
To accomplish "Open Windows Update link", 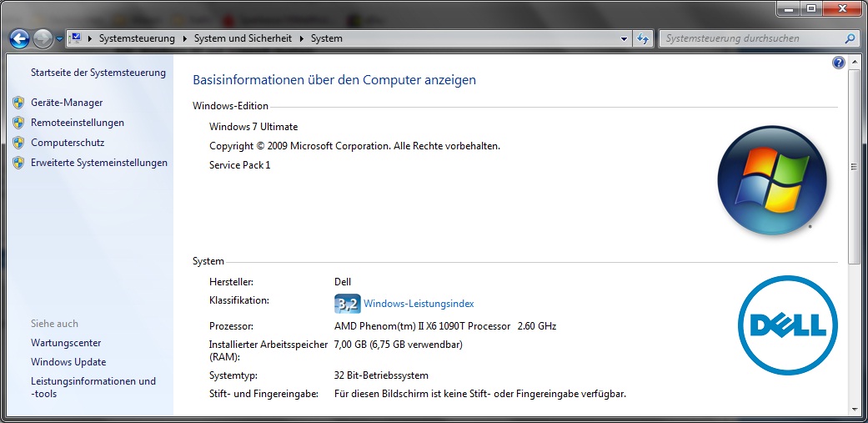I will [x=68, y=362].
